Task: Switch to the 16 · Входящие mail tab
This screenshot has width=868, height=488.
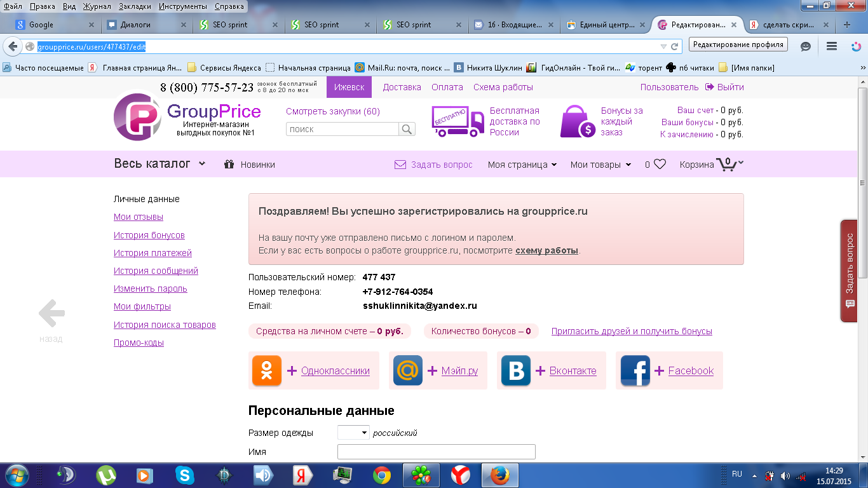Action: pos(515,25)
